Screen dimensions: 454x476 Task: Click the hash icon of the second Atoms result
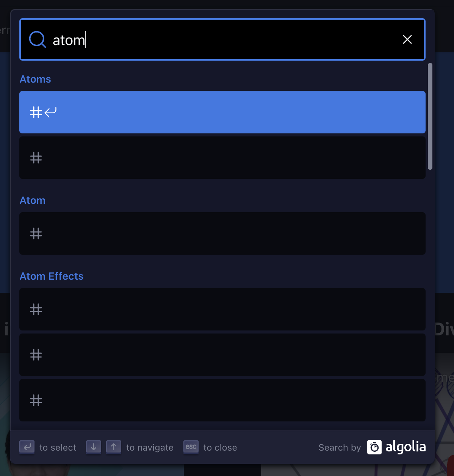click(x=36, y=158)
